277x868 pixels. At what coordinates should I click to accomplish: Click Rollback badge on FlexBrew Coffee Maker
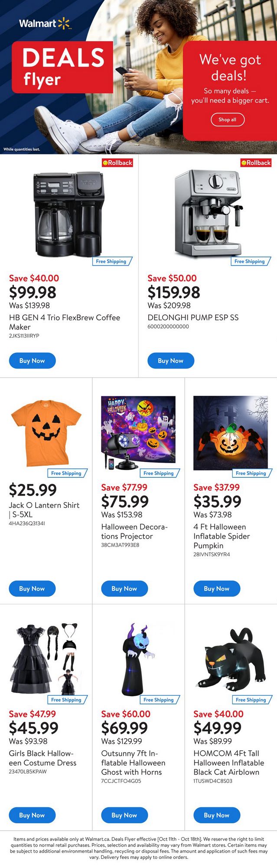[117, 163]
